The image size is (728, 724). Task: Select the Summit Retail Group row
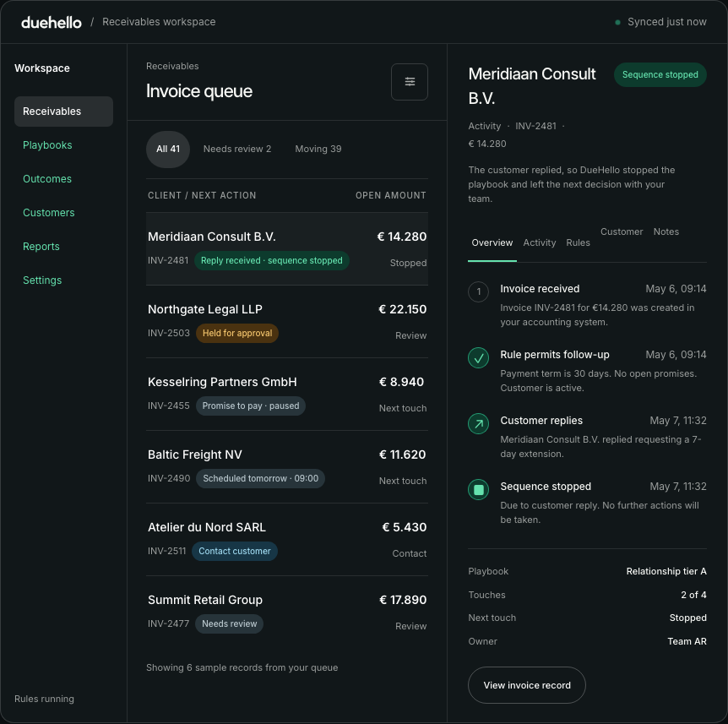[287, 612]
